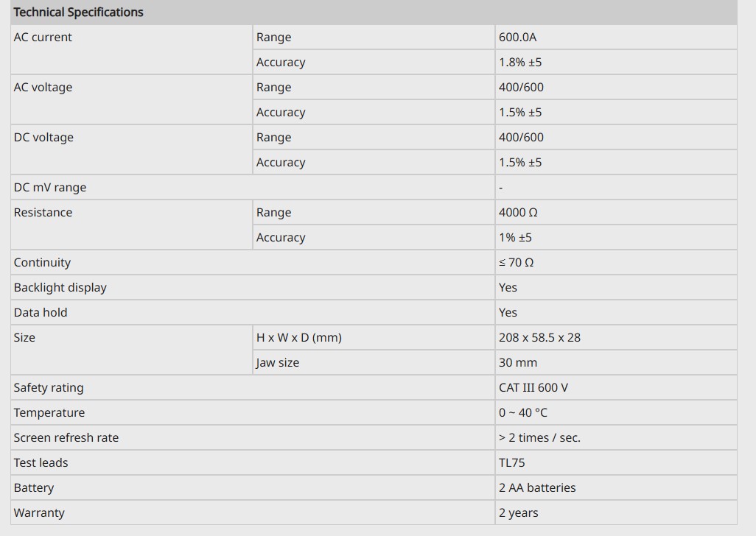756x536 pixels.
Task: Click the Jaw size label
Action: click(x=278, y=363)
